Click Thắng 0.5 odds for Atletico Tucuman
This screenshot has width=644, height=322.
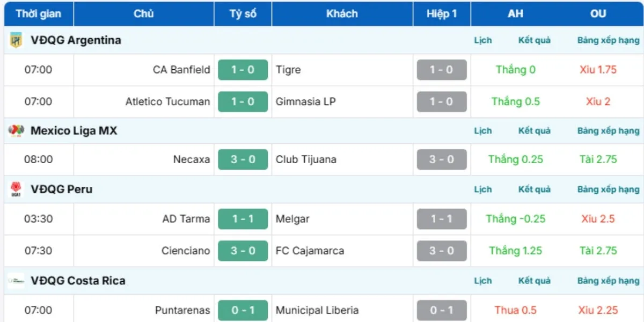click(515, 101)
